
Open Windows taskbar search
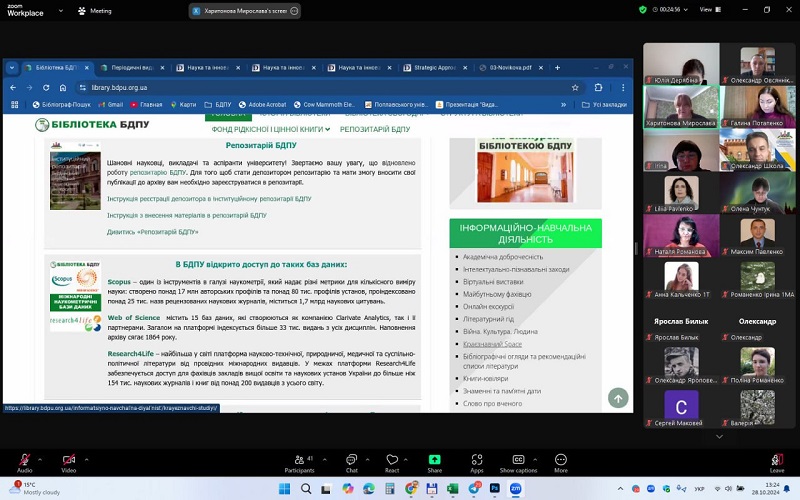tap(306, 489)
